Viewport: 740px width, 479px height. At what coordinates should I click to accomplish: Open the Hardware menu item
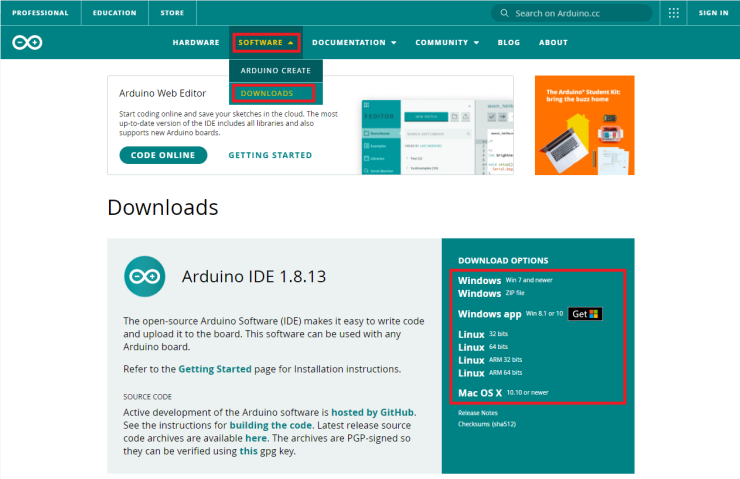point(196,42)
